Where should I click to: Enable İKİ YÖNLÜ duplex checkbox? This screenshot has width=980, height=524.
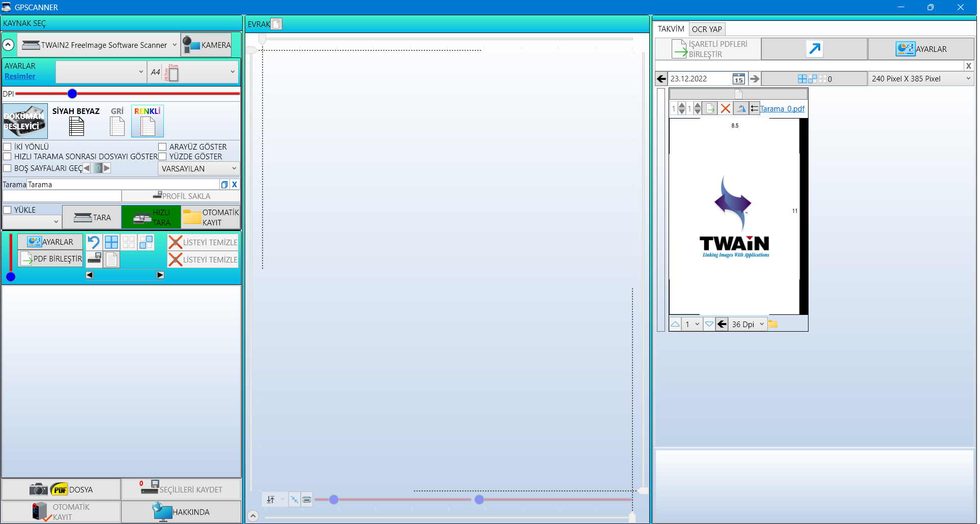click(x=7, y=147)
